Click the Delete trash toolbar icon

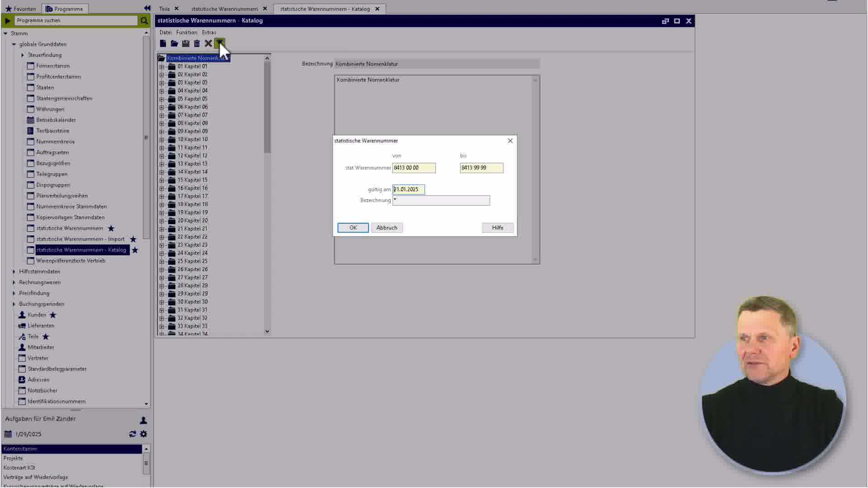(197, 43)
